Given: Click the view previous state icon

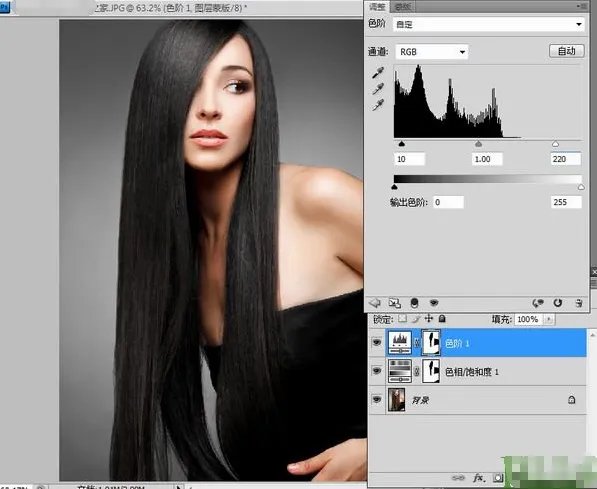Looking at the screenshot, I should click(x=538, y=303).
